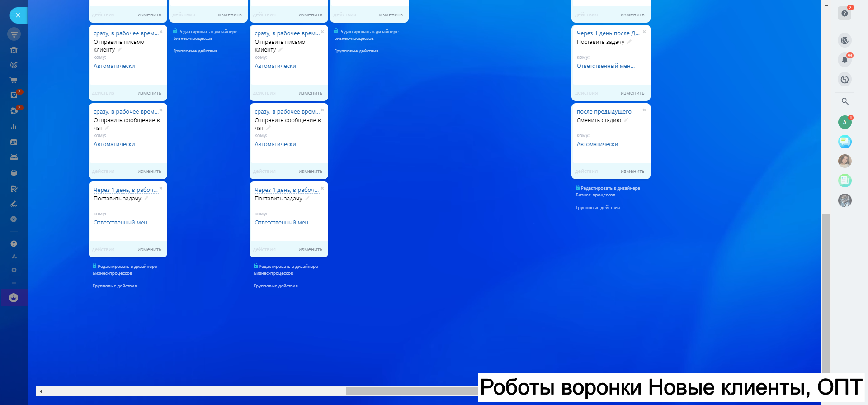Open the notifications bell with 93 badge
The image size is (868, 405).
844,60
